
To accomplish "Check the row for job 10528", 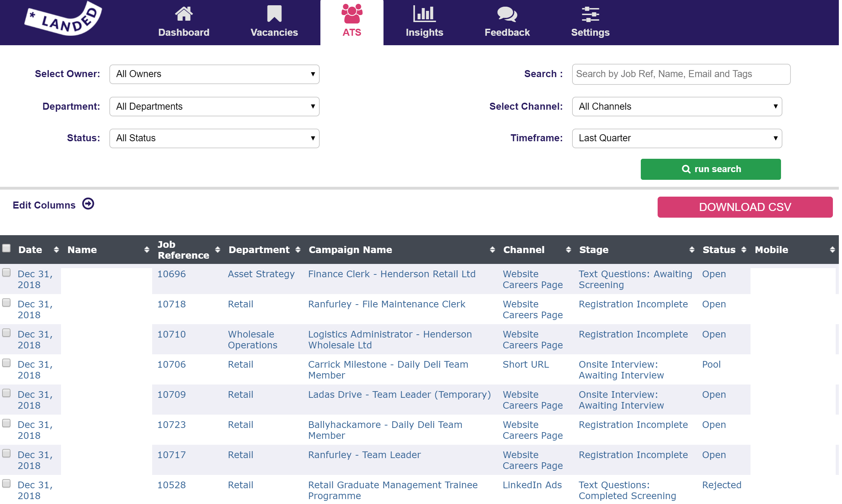I will (6, 484).
